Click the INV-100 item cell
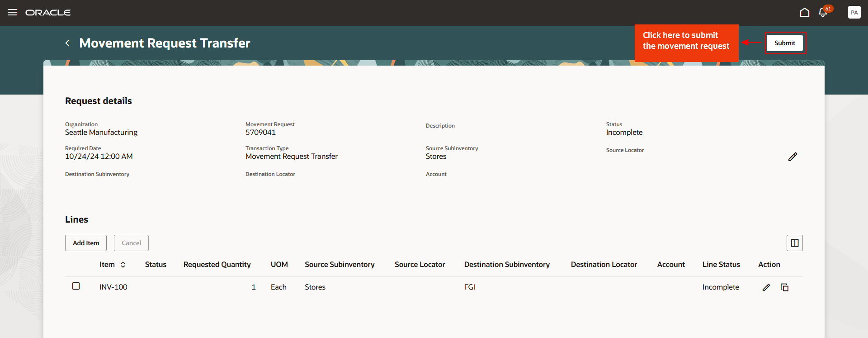The width and height of the screenshot is (868, 338). coord(113,287)
